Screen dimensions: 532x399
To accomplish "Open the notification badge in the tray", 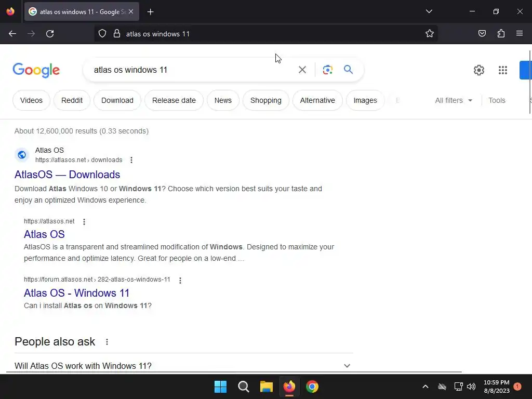I will 517,387.
